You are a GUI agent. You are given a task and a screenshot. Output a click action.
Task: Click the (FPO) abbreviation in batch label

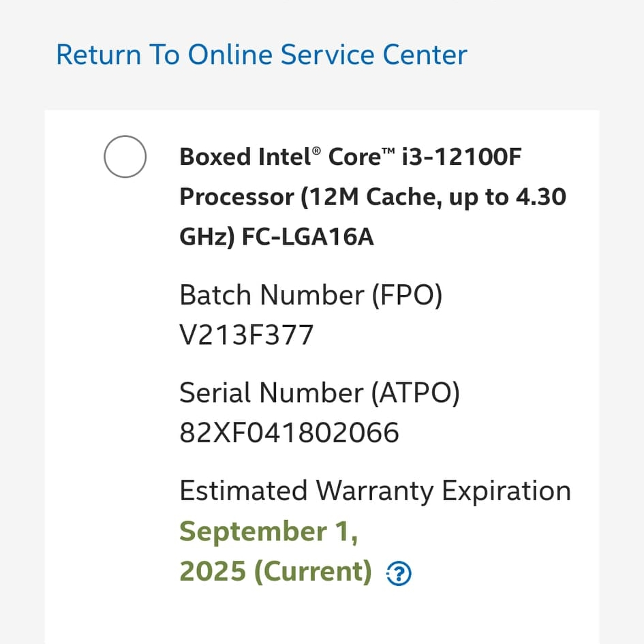(406, 295)
